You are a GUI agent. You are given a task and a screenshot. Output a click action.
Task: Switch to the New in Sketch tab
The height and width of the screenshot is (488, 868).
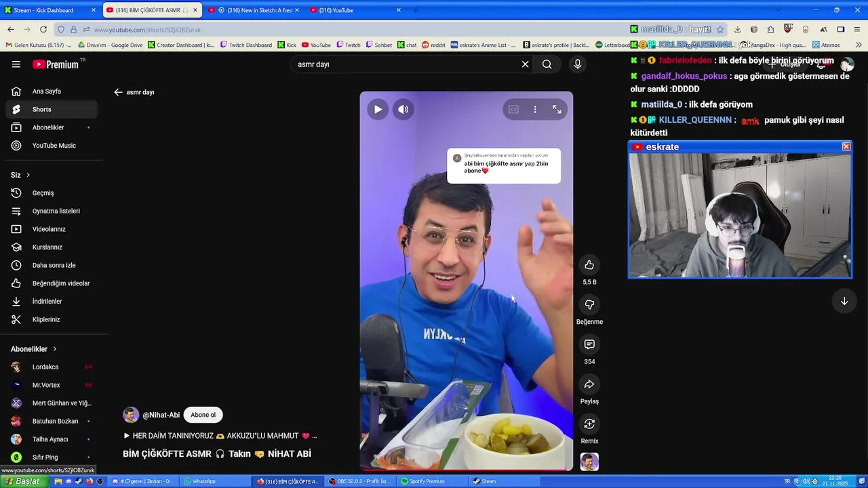click(x=253, y=10)
